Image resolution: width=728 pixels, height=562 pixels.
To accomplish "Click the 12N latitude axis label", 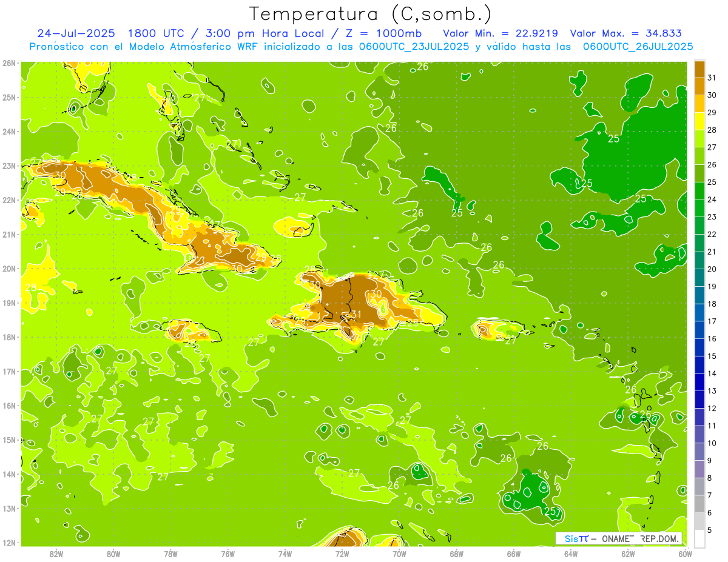I will (x=10, y=543).
